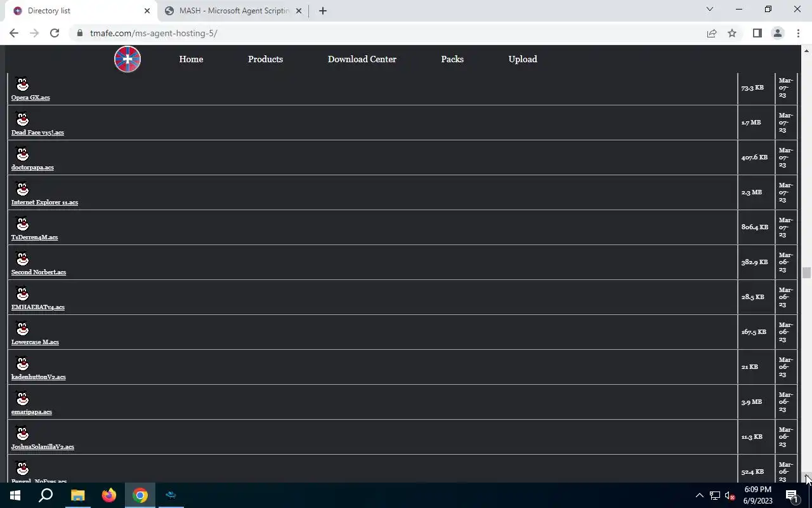Viewport: 812px width, 508px height.
Task: Click the 28.5 KB size cell
Action: tap(756, 297)
